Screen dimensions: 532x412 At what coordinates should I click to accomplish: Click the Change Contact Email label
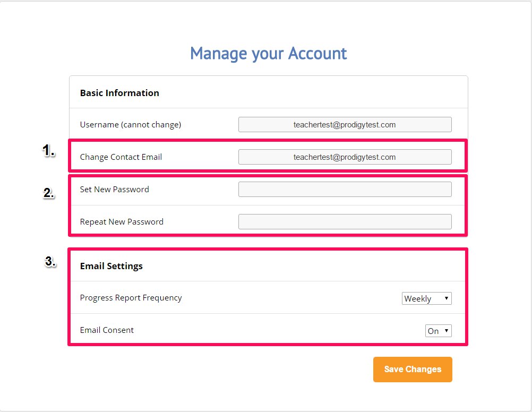coord(121,157)
